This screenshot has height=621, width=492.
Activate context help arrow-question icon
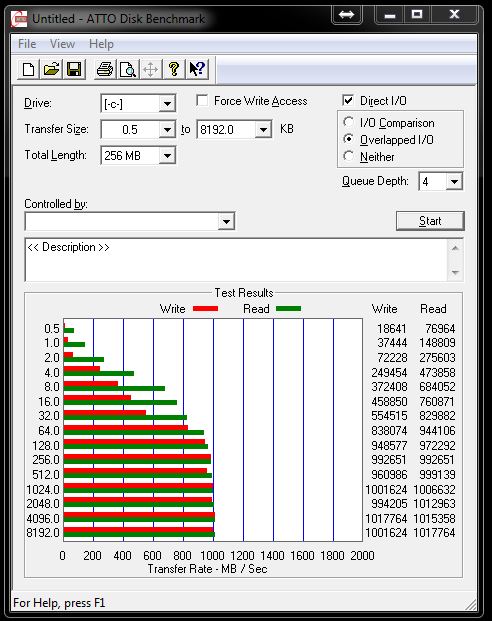point(197,69)
